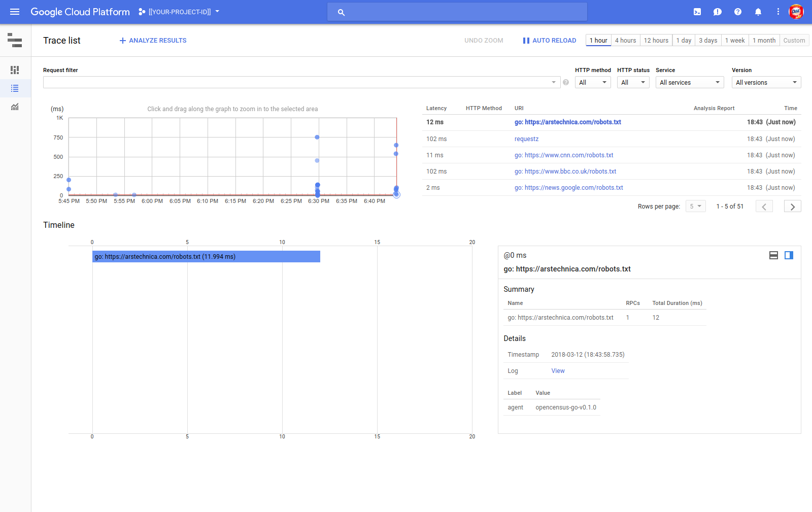Open the Version dropdown showing All versions
The image size is (812, 512).
[766, 82]
